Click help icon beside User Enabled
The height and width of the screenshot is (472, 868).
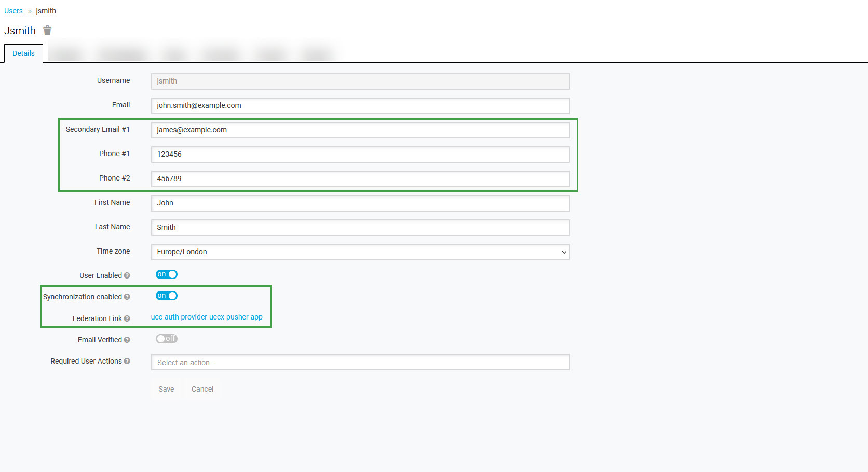pos(127,275)
